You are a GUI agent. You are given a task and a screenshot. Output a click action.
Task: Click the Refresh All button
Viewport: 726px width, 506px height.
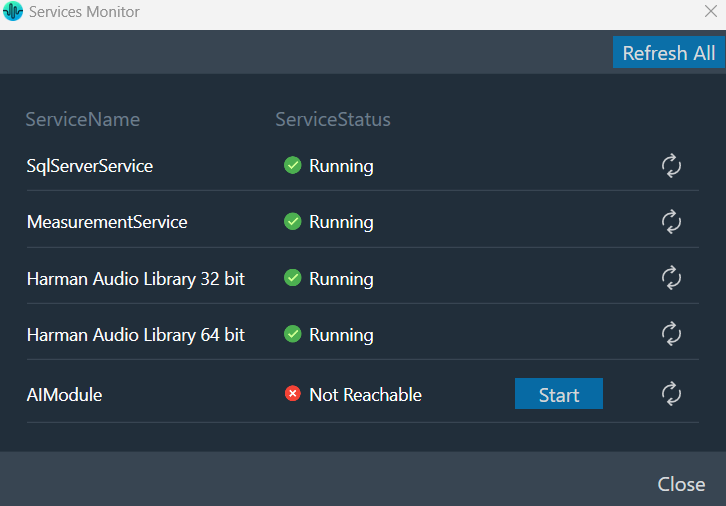[x=669, y=52]
